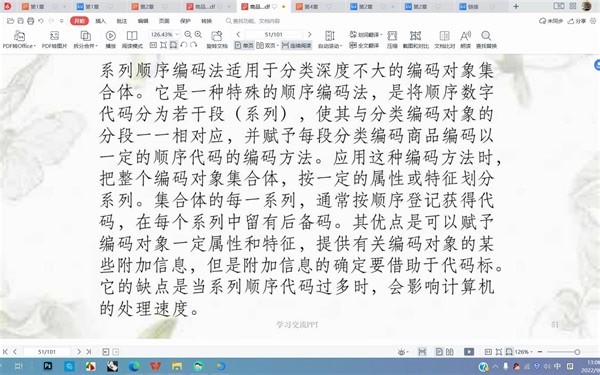Expand quick access toolbar customize arrow

pos(62,21)
